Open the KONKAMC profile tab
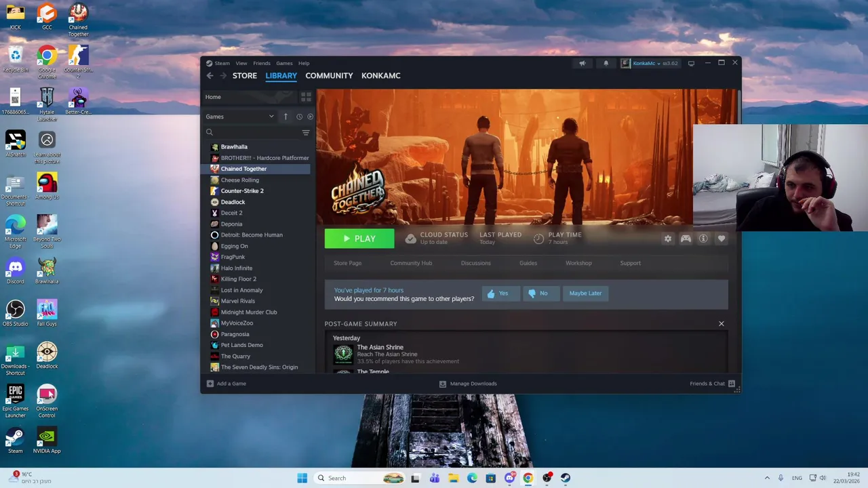 click(380, 76)
